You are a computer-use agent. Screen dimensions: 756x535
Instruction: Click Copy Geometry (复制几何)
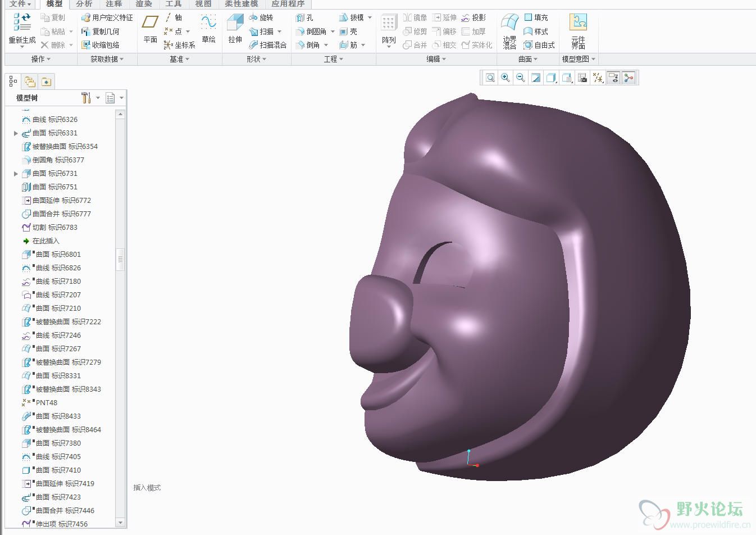[x=101, y=31]
